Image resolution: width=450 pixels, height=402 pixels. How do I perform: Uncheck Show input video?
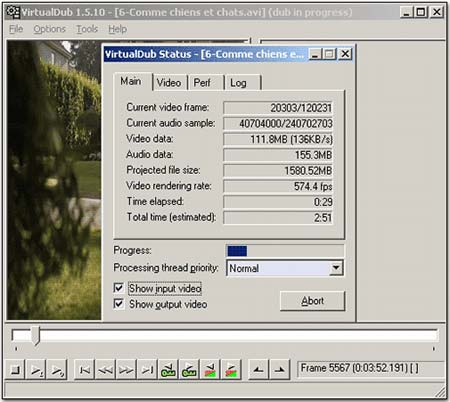click(x=119, y=288)
